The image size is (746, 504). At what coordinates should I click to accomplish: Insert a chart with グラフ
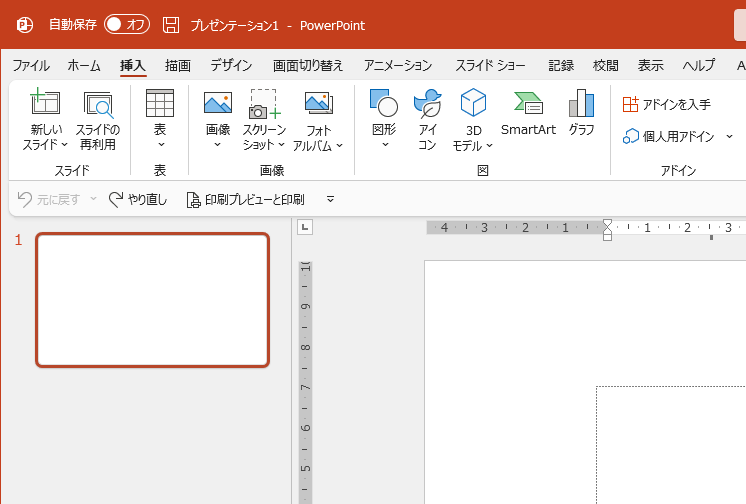(x=581, y=113)
